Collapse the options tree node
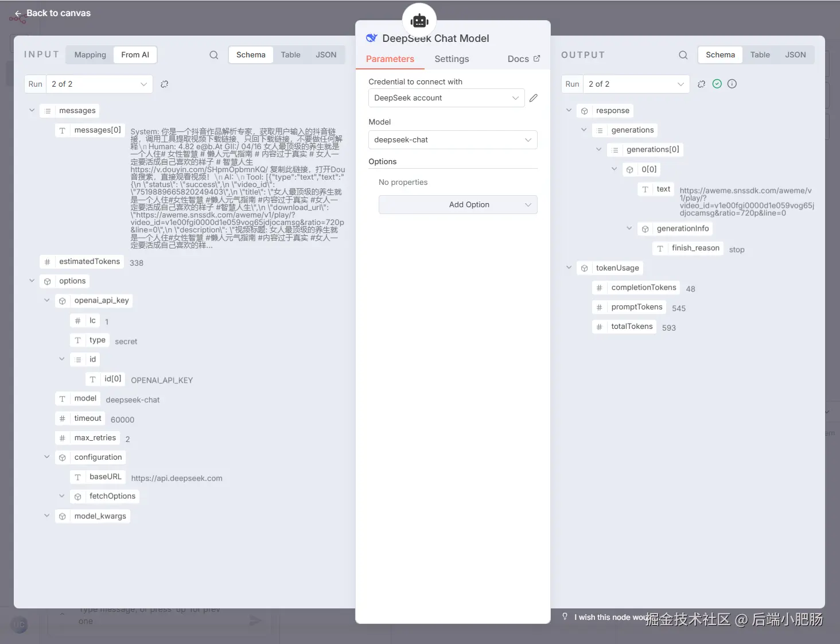840x644 pixels. (32, 281)
